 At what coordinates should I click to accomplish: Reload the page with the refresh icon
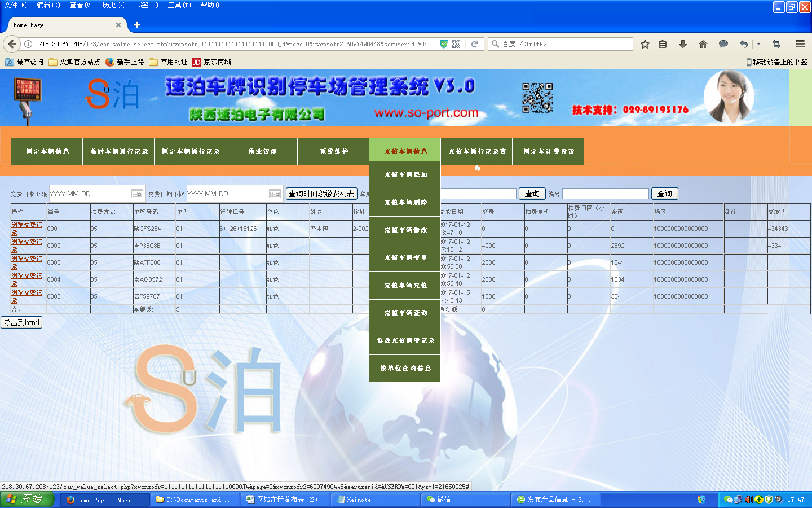click(474, 44)
